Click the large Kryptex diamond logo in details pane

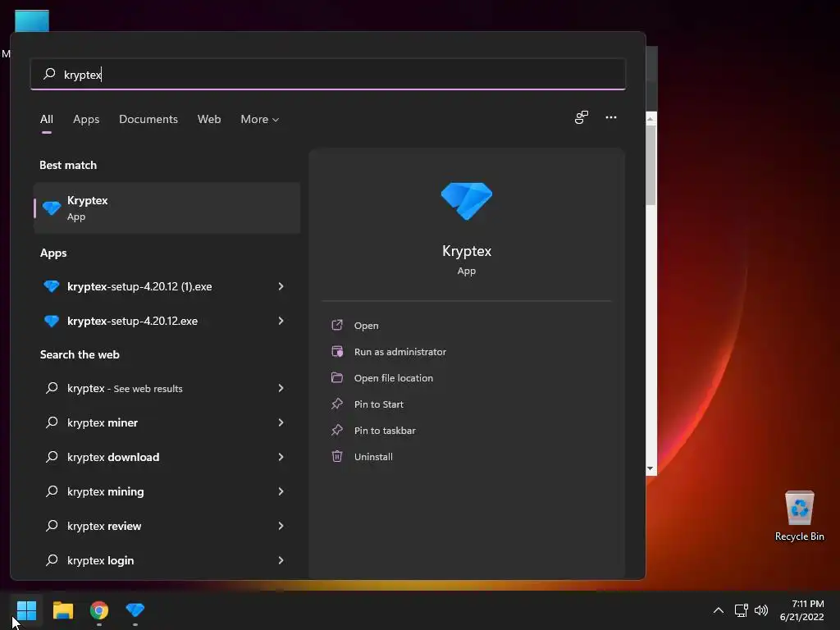(x=466, y=201)
